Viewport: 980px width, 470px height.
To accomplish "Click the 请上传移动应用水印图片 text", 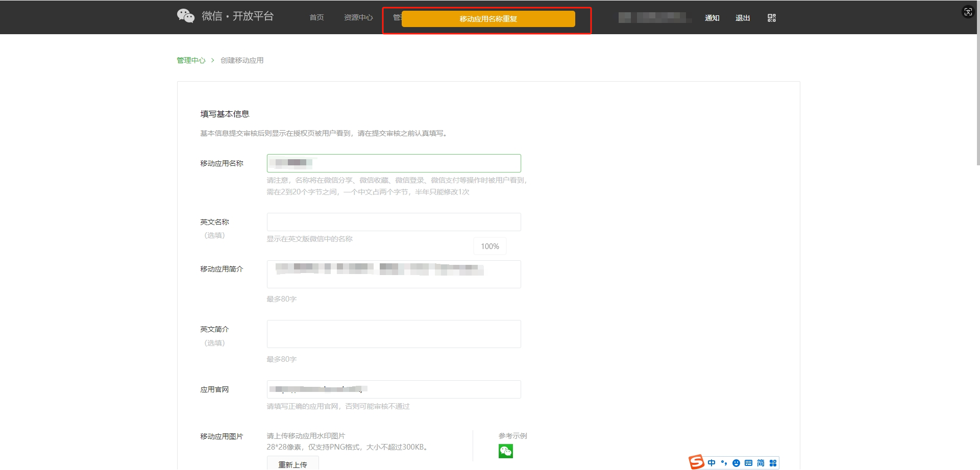I will [306, 436].
